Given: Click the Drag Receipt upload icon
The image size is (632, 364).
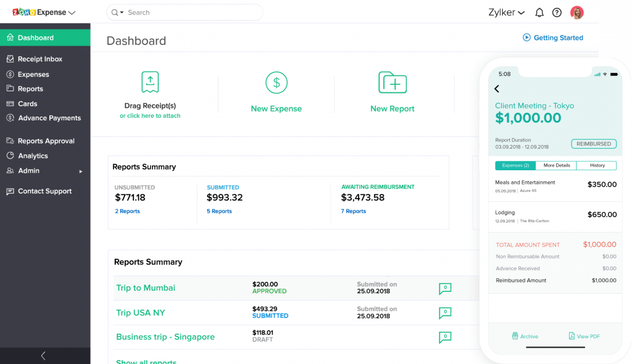Looking at the screenshot, I should [x=150, y=82].
